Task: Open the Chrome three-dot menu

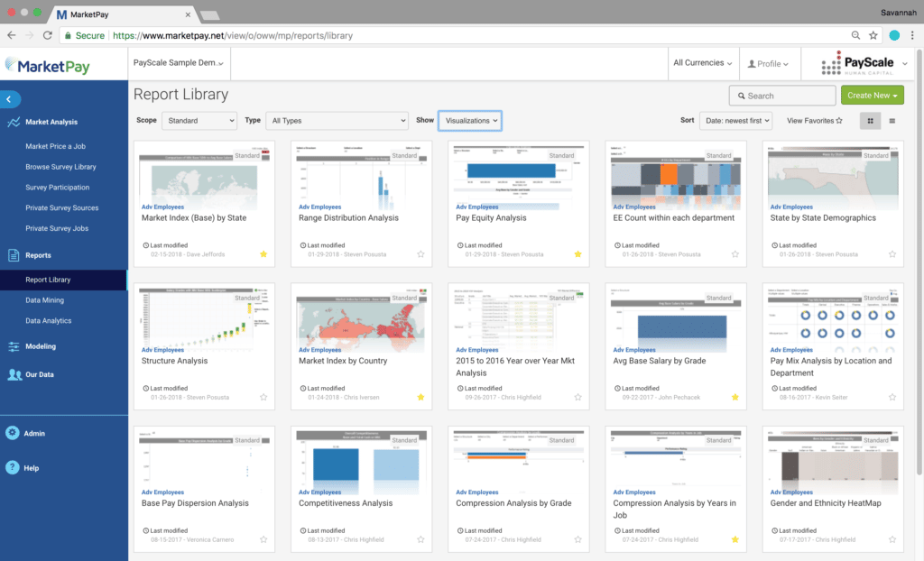Action: tap(912, 35)
